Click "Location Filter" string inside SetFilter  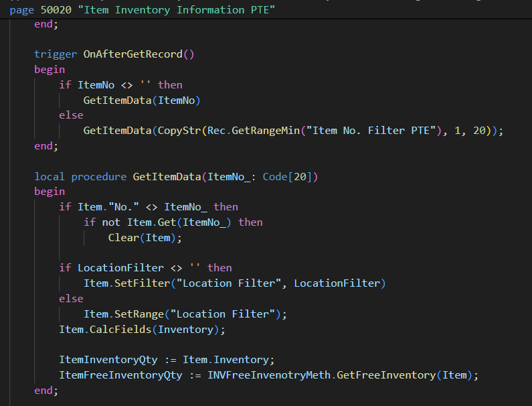[x=229, y=283]
